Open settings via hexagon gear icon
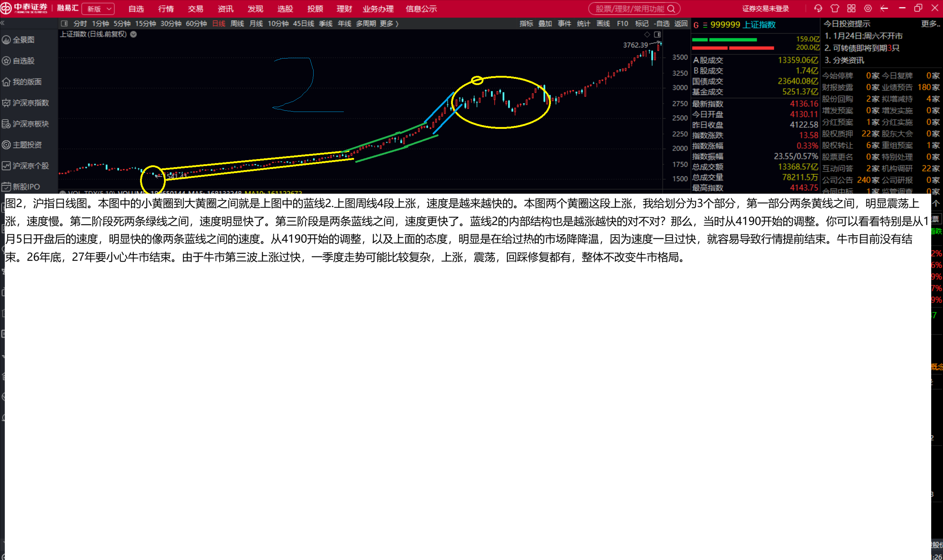The image size is (943, 560). 868,8
